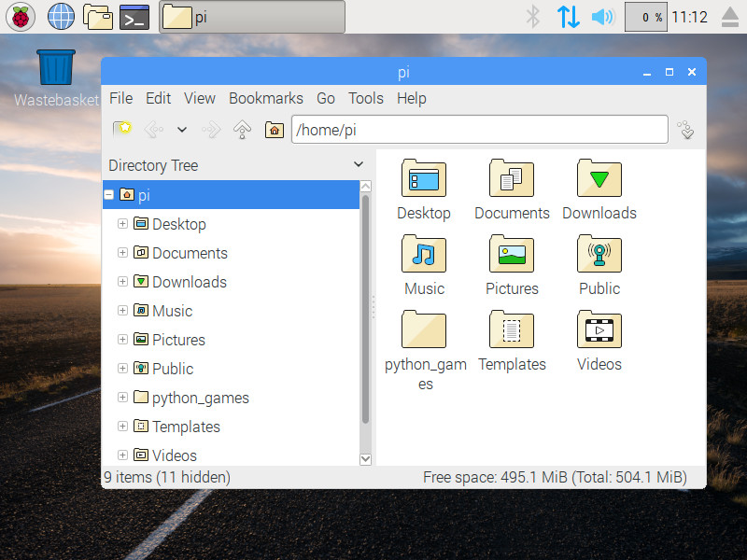747x560 pixels.
Task: Click the clock showing 11:12
Action: click(689, 17)
